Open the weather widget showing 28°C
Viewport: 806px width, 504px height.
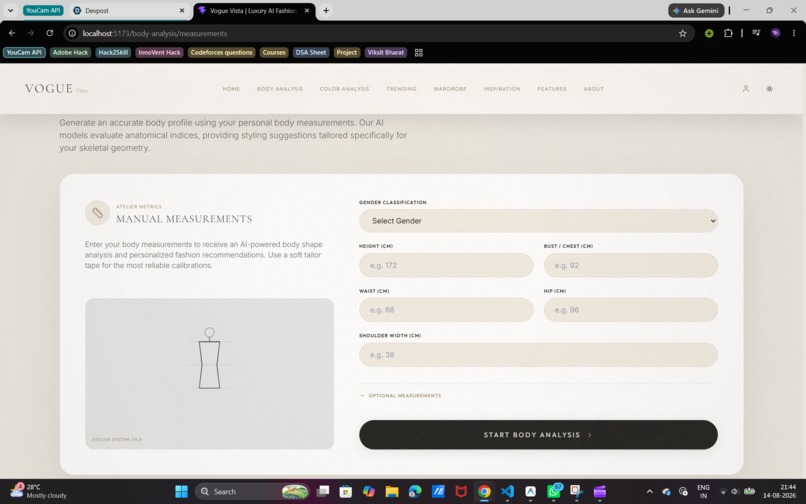coord(39,491)
